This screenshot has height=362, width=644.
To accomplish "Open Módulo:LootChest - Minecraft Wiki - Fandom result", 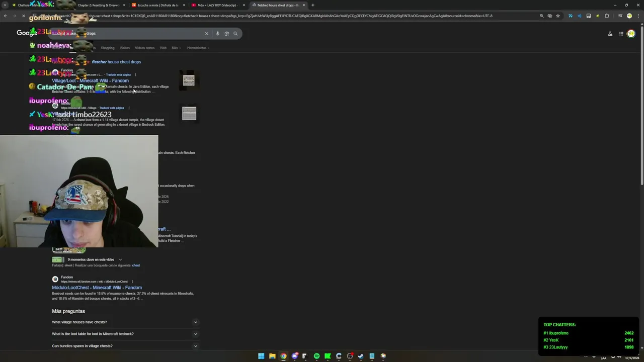I will (x=97, y=288).
